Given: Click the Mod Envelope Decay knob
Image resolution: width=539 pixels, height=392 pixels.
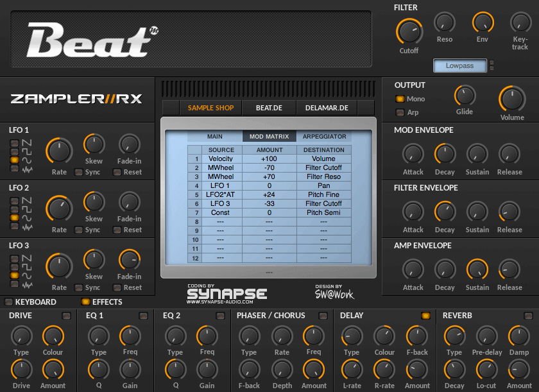Looking at the screenshot, I should (x=445, y=154).
